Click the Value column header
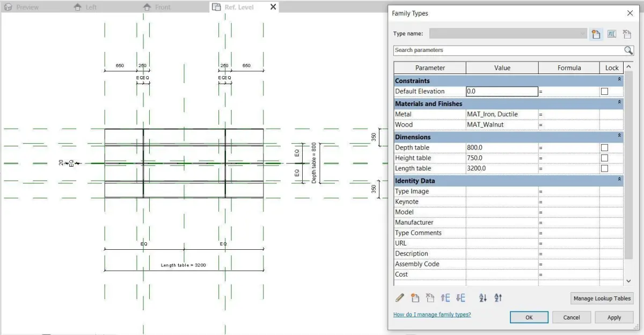Screen dimensions: 644x335 pos(502,68)
